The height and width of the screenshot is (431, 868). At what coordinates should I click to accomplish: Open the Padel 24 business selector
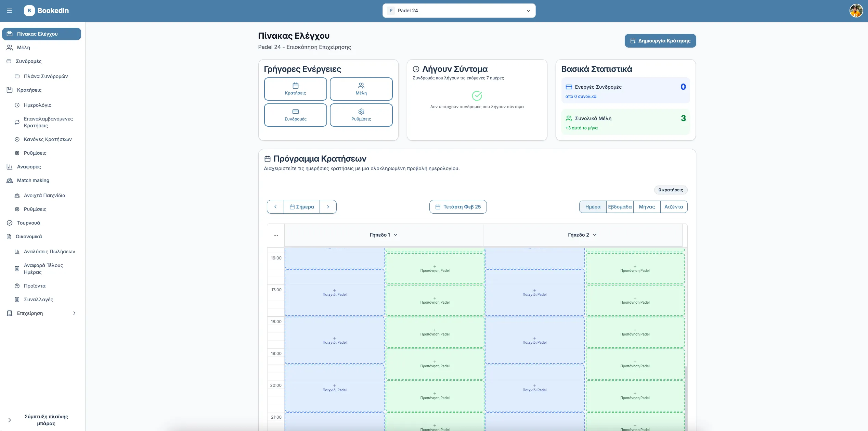pos(459,11)
